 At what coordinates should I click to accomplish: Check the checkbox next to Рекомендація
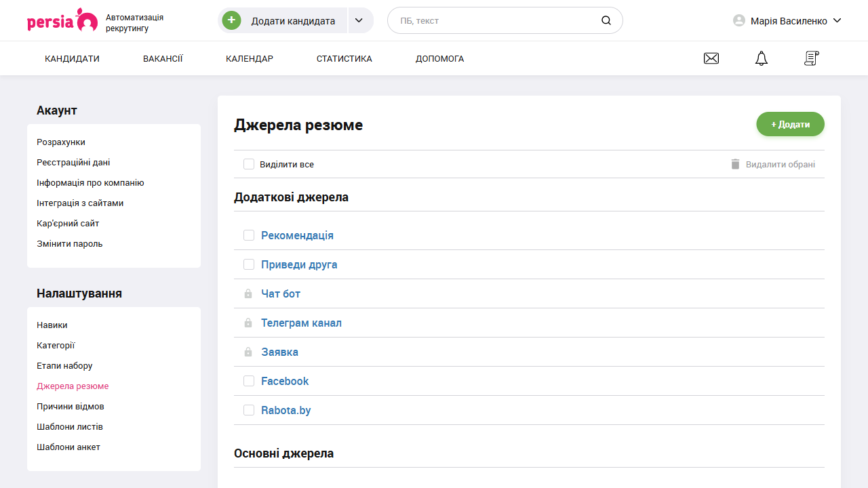click(248, 235)
